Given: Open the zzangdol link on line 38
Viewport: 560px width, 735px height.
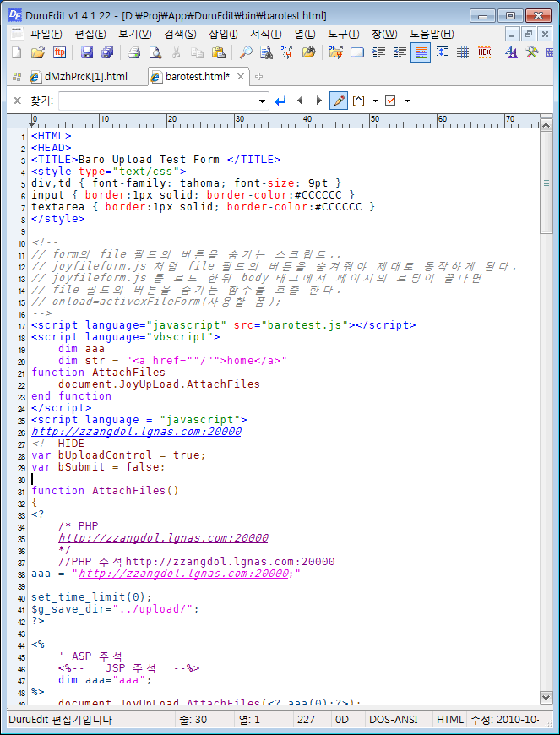Looking at the screenshot, I should pos(183,574).
